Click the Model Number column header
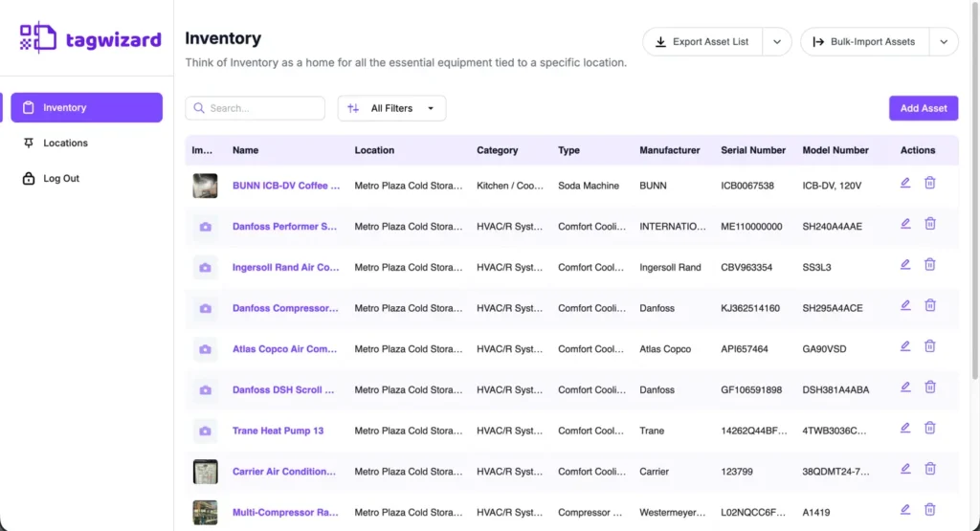Image resolution: width=980 pixels, height=531 pixels. [835, 150]
